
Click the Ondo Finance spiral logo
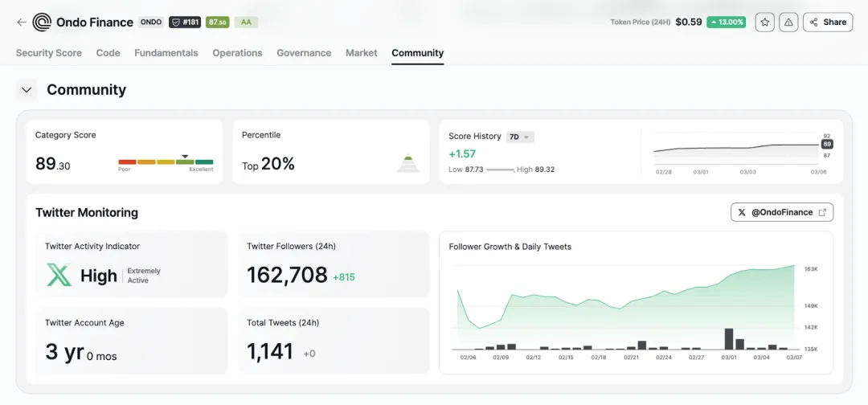(42, 22)
